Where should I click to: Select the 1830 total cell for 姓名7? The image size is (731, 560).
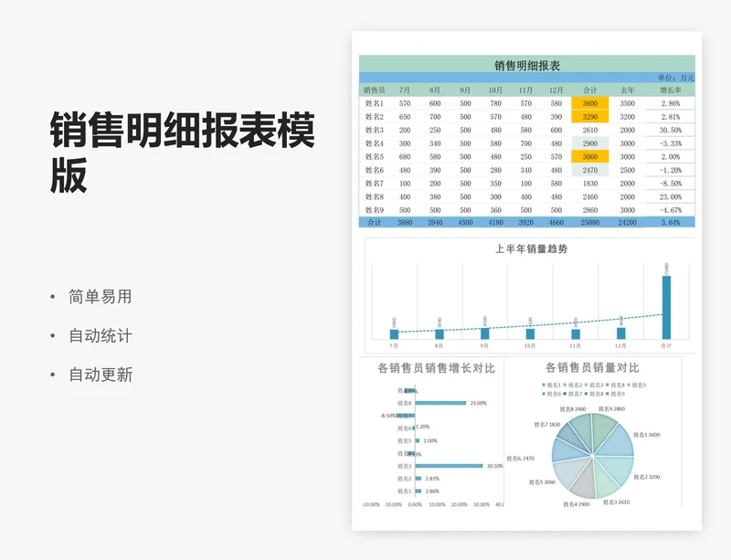coord(589,184)
